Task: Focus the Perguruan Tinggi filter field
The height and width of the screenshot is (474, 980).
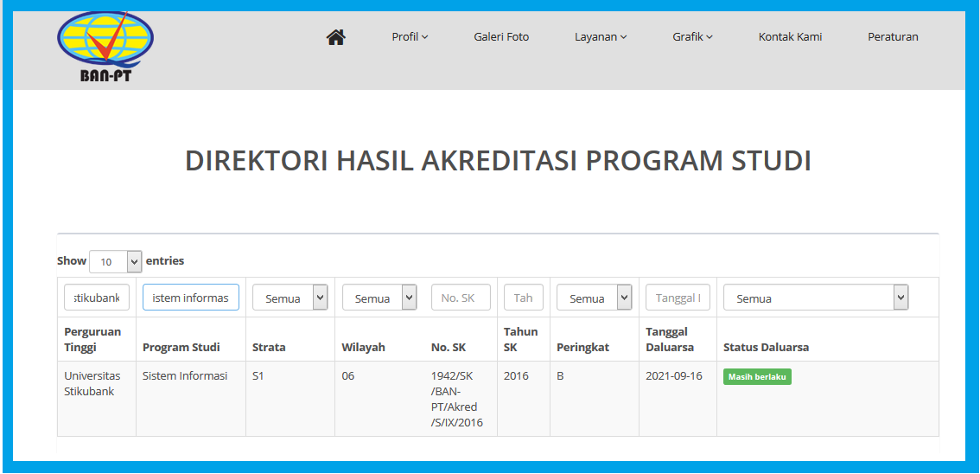Action: [97, 298]
